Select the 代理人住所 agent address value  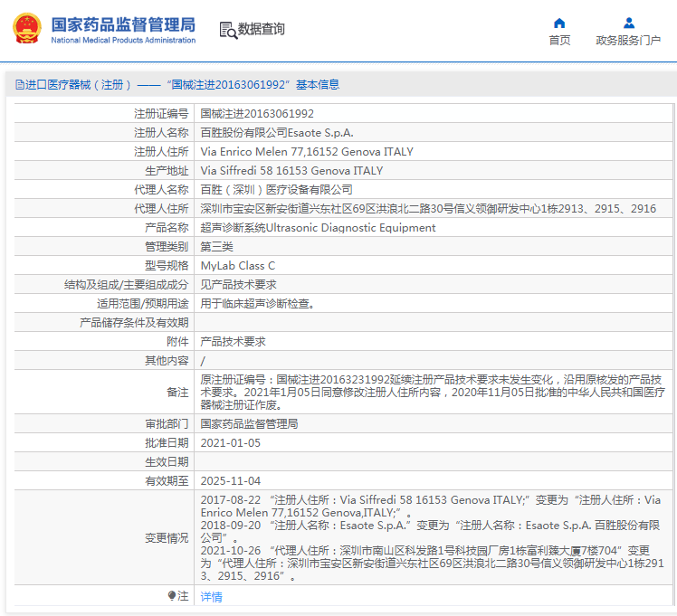coord(428,209)
